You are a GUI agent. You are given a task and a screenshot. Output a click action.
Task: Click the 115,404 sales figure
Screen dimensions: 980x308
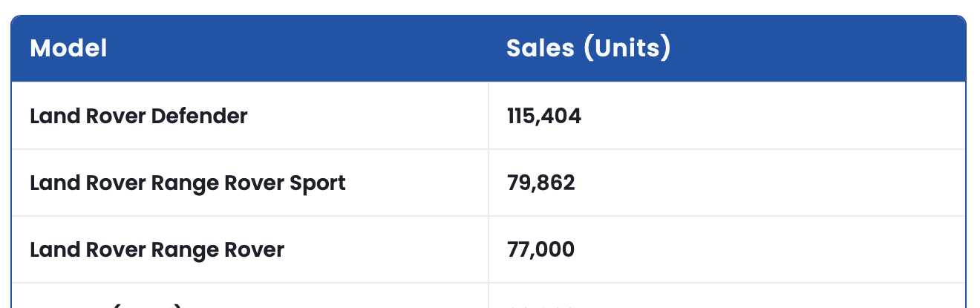544,116
